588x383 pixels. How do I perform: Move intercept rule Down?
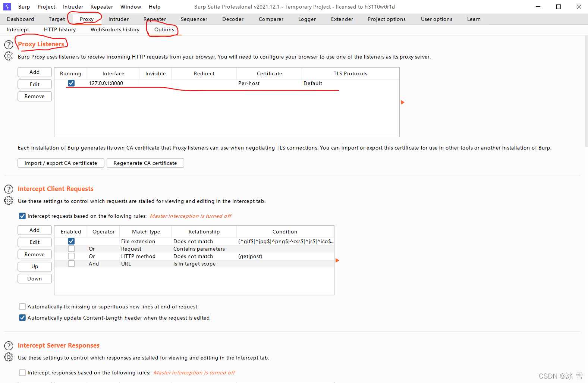coord(35,279)
